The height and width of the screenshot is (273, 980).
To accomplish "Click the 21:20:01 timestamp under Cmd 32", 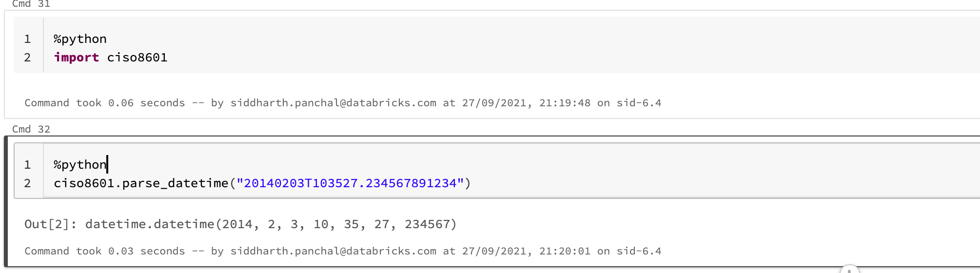I will pyautogui.click(x=565, y=251).
